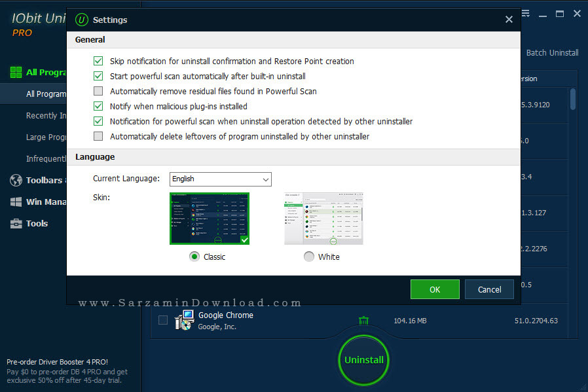Viewport: 588px width, 392px height.
Task: Select the Classic skin radio button
Action: point(194,257)
